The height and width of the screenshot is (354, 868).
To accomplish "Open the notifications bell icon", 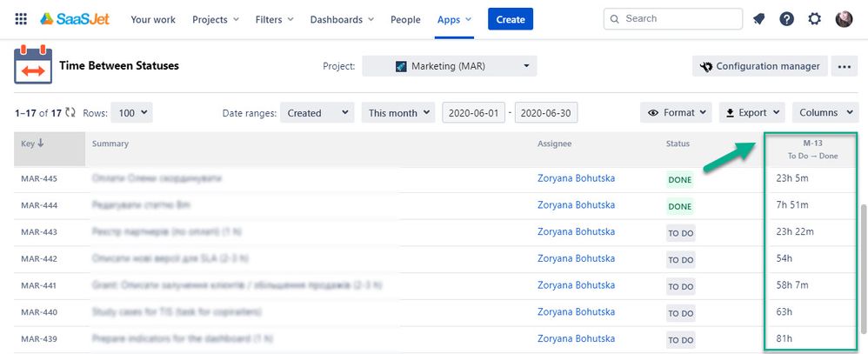I will pyautogui.click(x=759, y=19).
